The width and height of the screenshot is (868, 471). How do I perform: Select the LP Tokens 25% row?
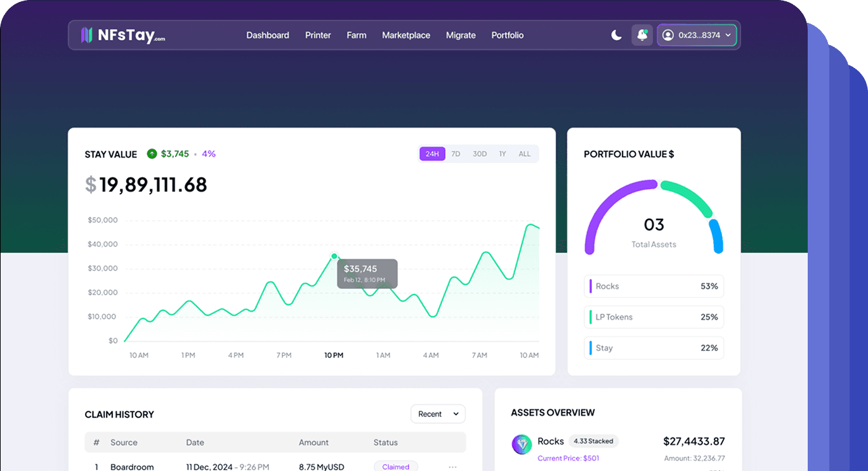654,317
